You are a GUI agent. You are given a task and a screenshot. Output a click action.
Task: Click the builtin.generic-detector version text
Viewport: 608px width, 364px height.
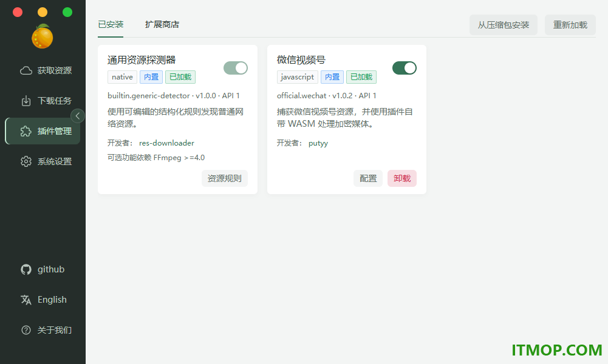pyautogui.click(x=173, y=96)
